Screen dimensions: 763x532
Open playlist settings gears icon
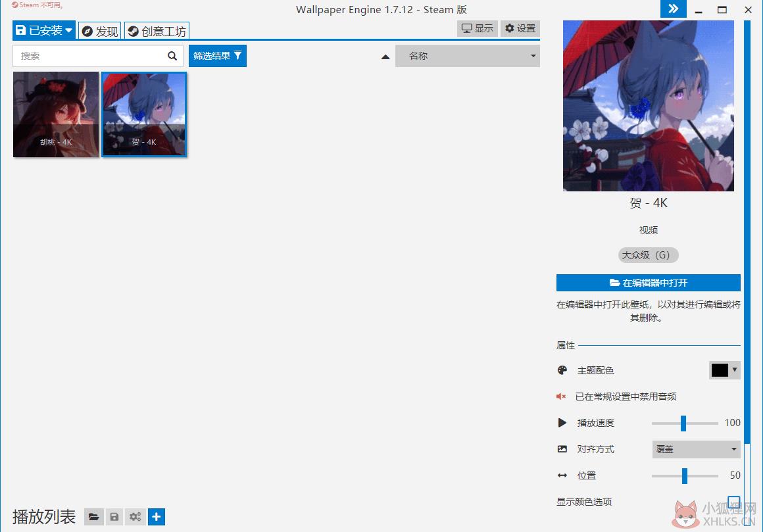[135, 517]
